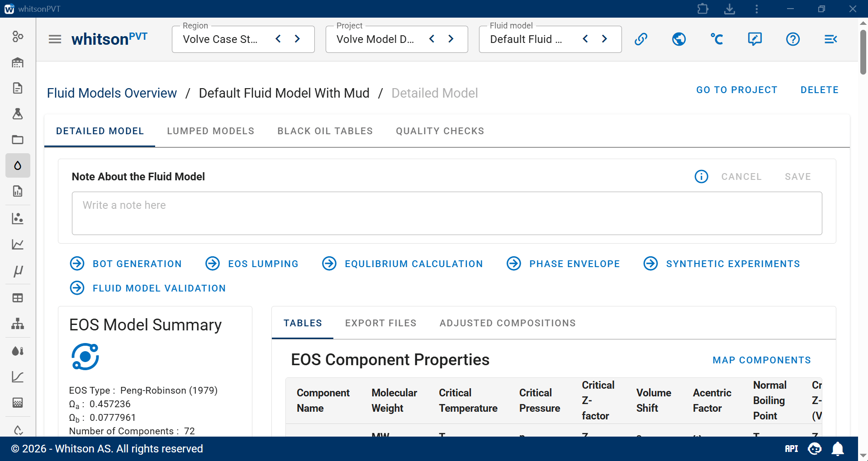Click sidebar lab flask icon

pyautogui.click(x=18, y=113)
